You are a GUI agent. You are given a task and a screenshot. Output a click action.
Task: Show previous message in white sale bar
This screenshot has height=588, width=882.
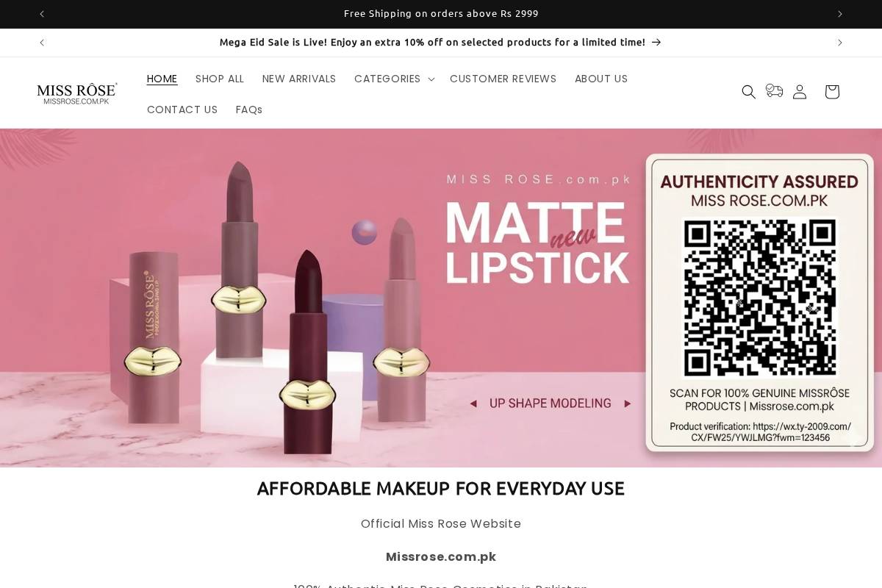pyautogui.click(x=42, y=43)
